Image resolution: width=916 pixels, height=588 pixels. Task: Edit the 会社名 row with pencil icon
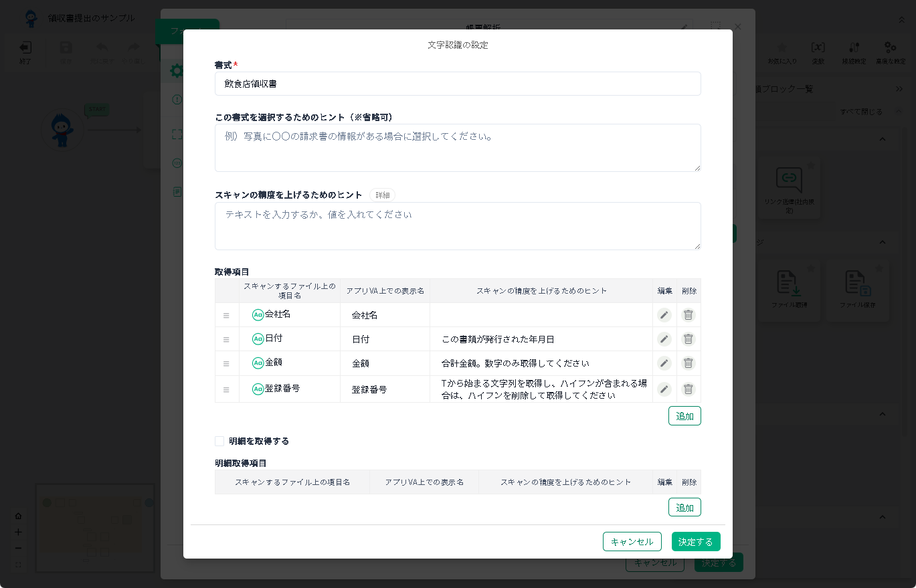click(664, 315)
